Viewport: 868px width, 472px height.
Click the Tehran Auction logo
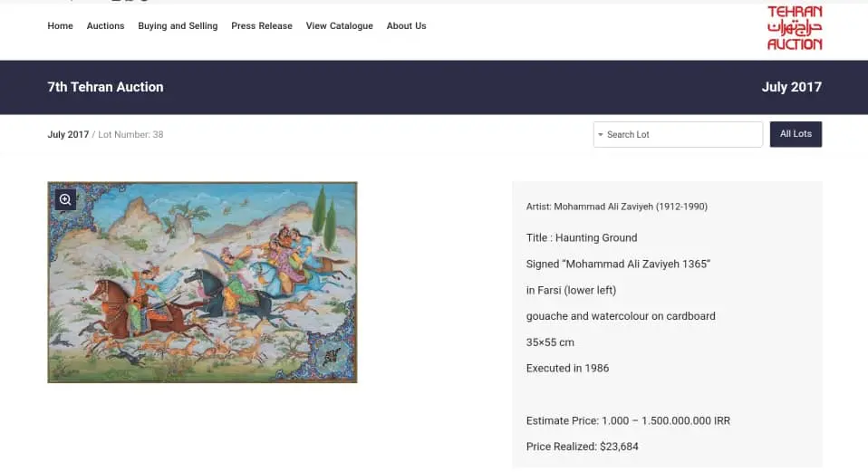(795, 28)
